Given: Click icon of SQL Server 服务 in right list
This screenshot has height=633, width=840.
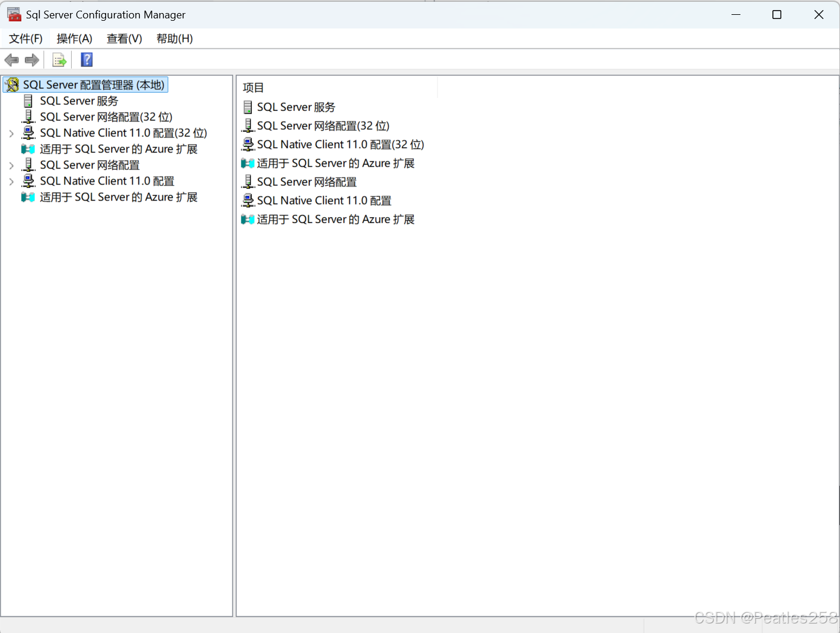Looking at the screenshot, I should click(x=248, y=107).
